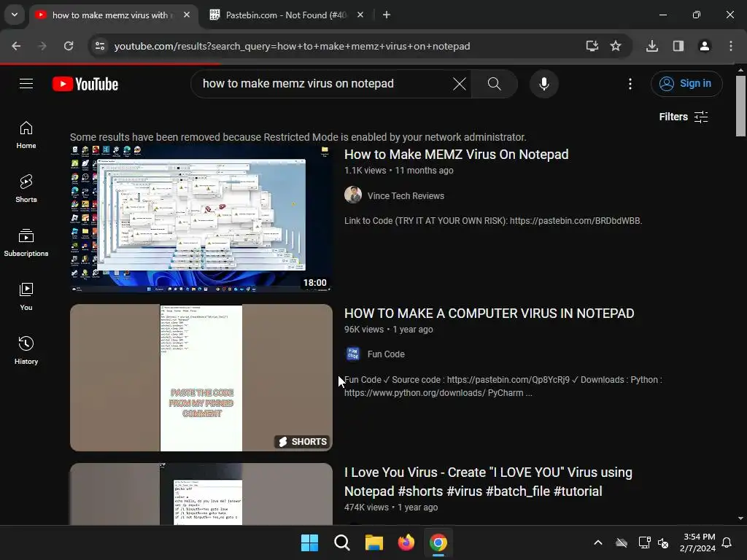The height and width of the screenshot is (560, 747).
Task: Click the MEMZ video description pastebin text
Action: click(493, 221)
